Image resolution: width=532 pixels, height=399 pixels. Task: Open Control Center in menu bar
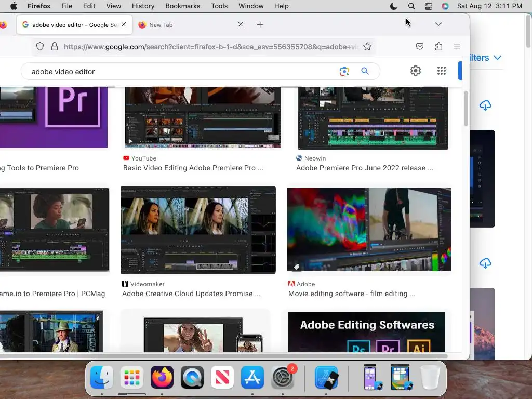click(429, 6)
